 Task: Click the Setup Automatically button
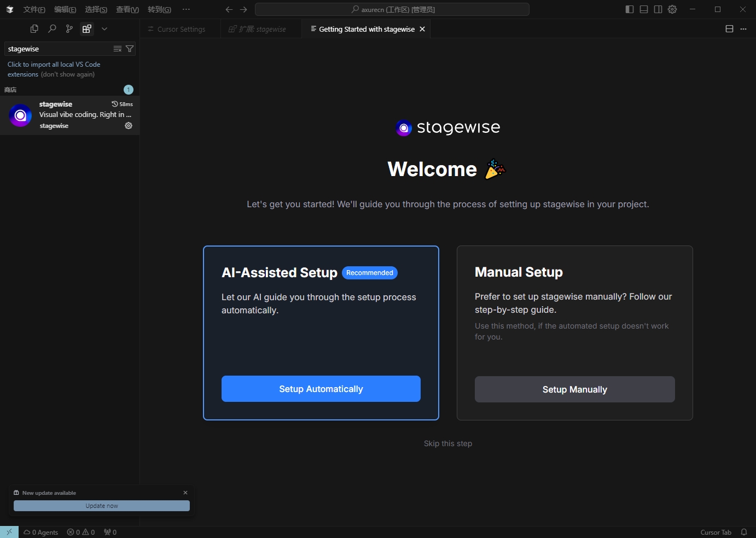321,389
